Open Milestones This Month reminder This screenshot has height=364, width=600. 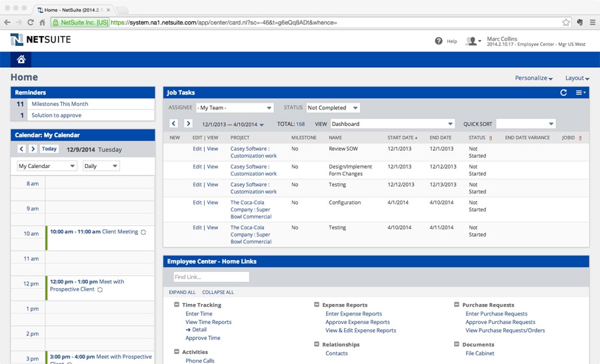[x=60, y=104]
